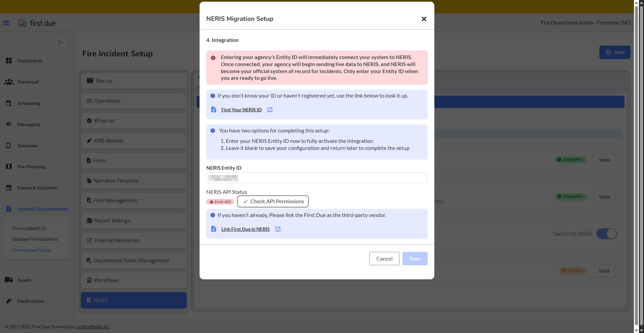
Task: Open Personnel section in sidebar
Action: tap(28, 82)
